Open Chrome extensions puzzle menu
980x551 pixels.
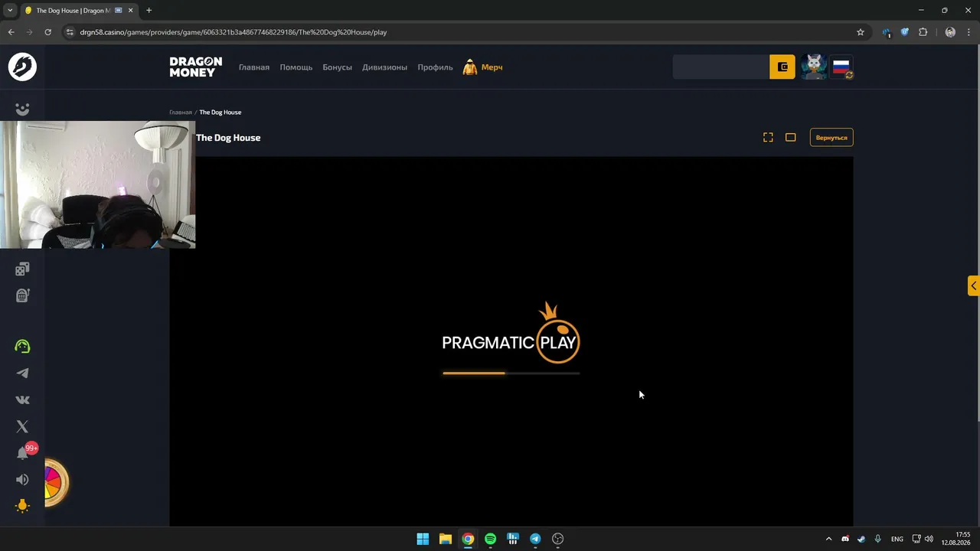point(923,32)
